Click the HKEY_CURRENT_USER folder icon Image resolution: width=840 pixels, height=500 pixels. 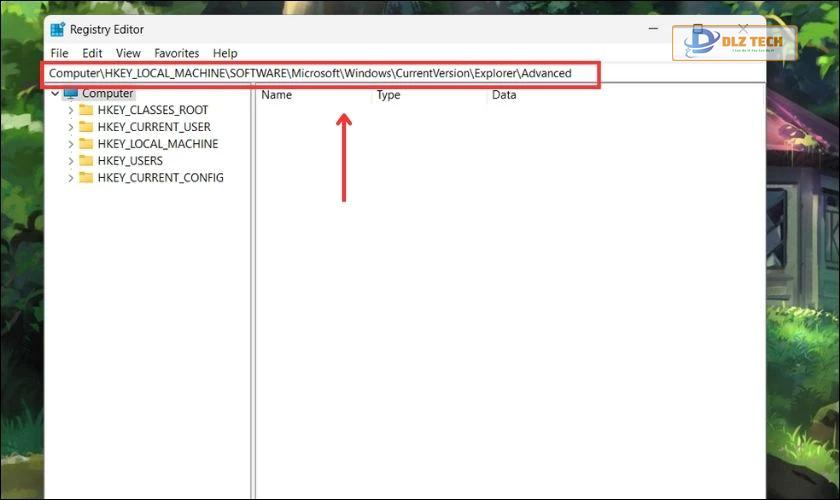(x=86, y=127)
